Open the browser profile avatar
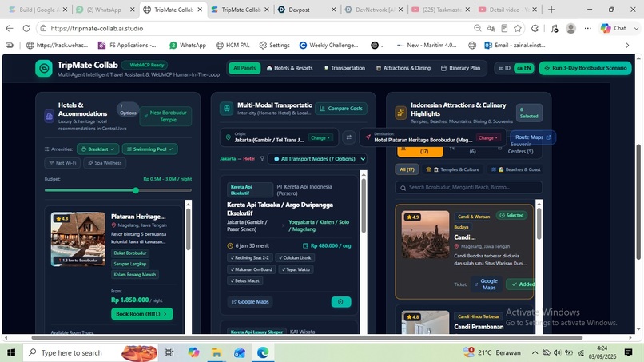 570,28
